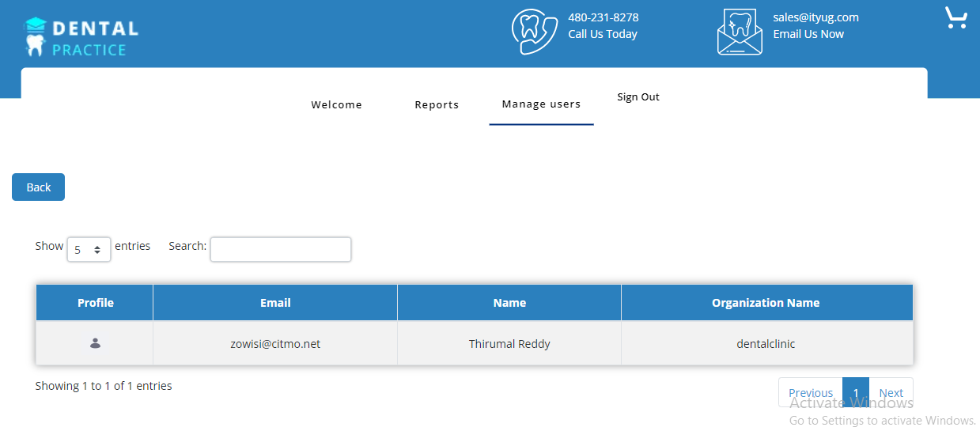This screenshot has width=980, height=427.
Task: Click the phone number 480-231-8278
Action: [603, 17]
